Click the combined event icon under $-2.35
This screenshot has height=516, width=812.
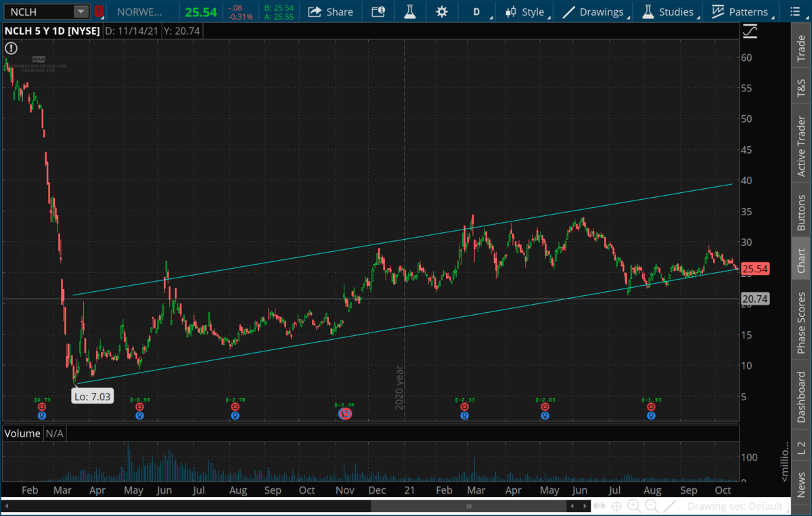pos(344,413)
